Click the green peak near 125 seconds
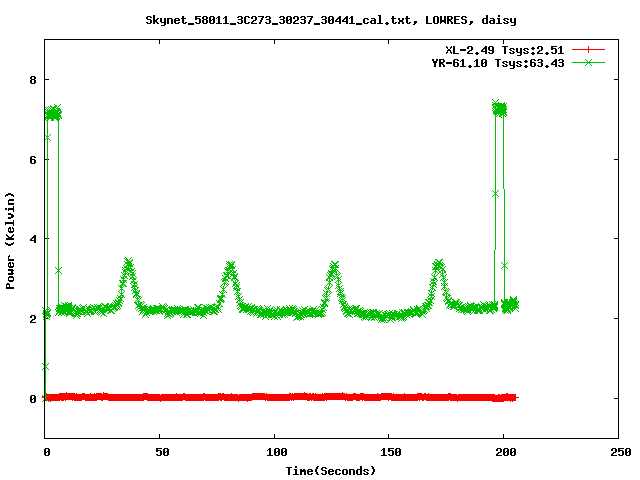 coord(334,267)
